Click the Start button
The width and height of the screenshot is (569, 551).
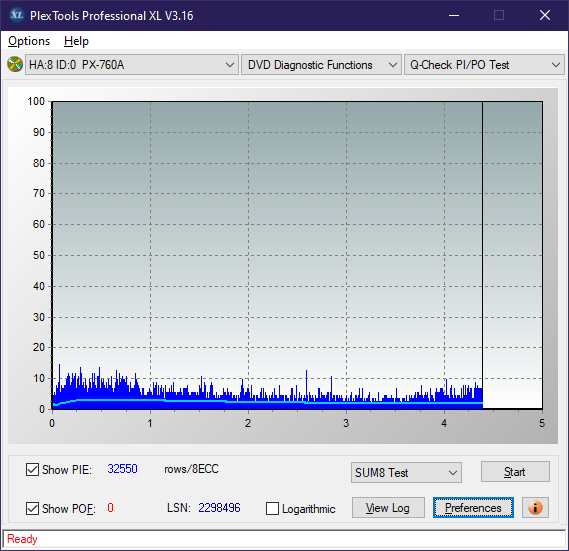(515, 472)
